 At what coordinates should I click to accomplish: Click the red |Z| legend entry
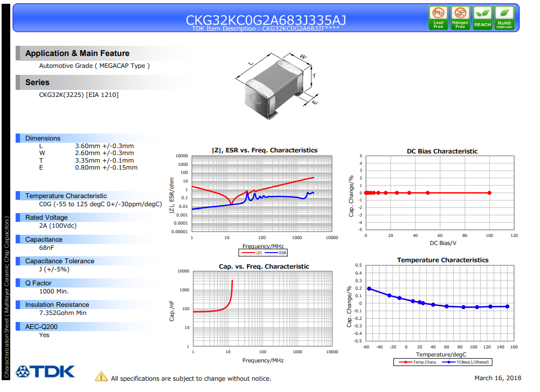point(251,253)
